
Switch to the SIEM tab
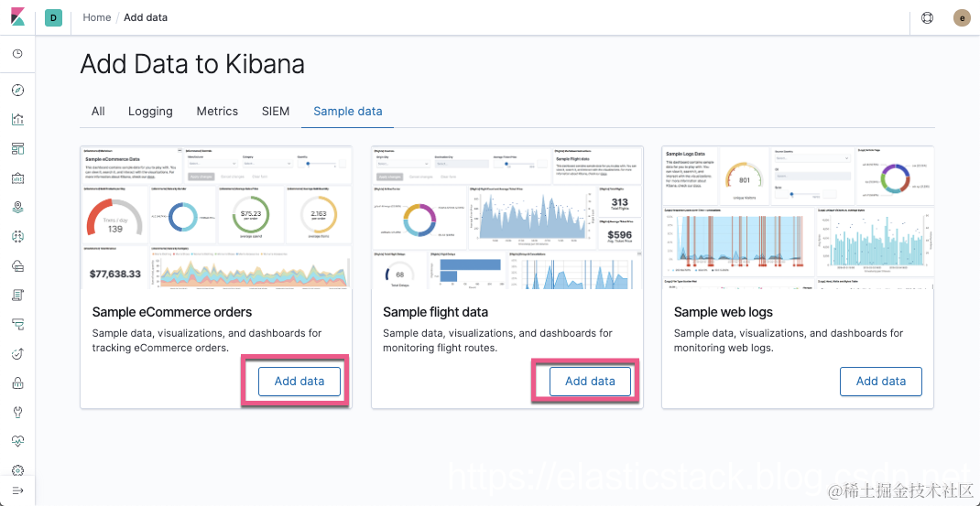tap(276, 112)
